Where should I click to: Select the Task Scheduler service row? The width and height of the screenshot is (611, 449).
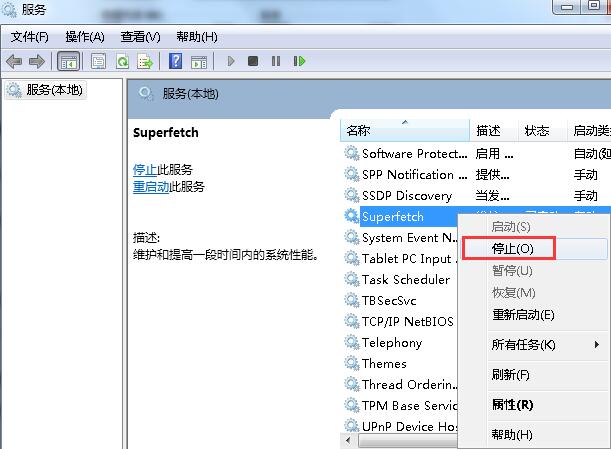(401, 280)
